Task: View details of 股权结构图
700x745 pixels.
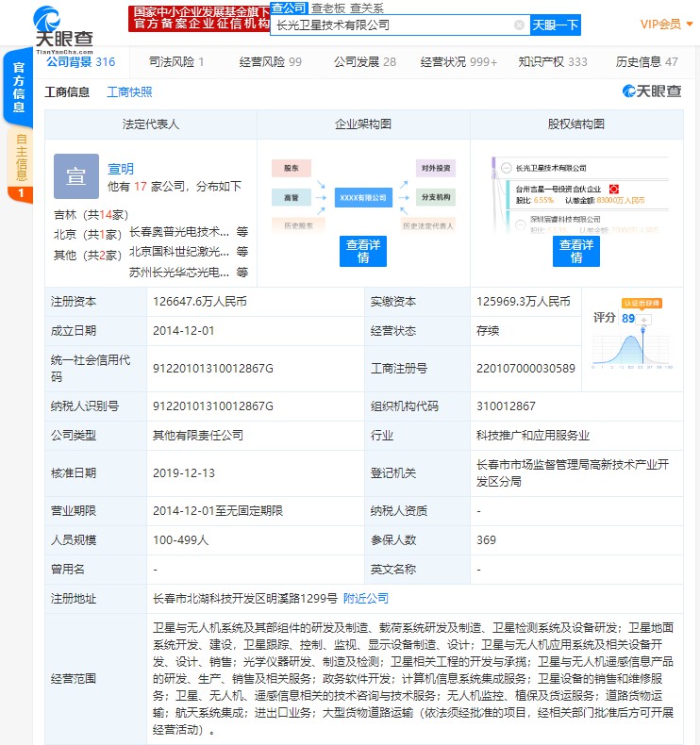Action: pos(576,251)
